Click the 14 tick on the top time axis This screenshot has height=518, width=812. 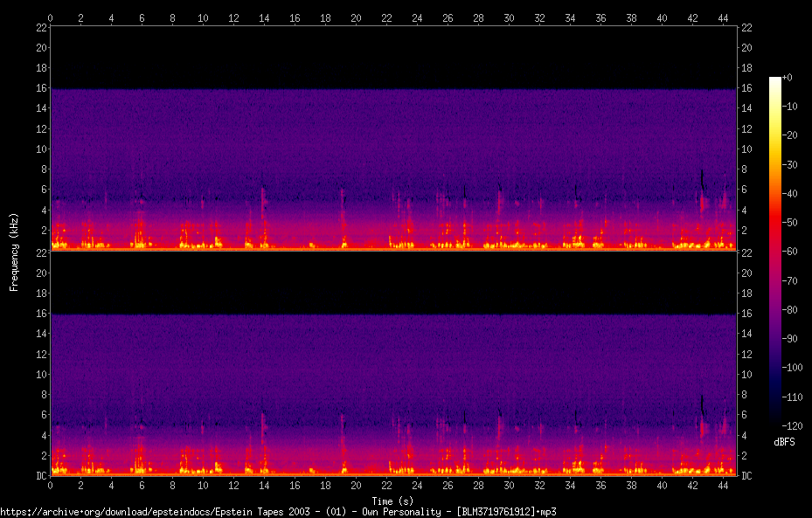(x=264, y=17)
